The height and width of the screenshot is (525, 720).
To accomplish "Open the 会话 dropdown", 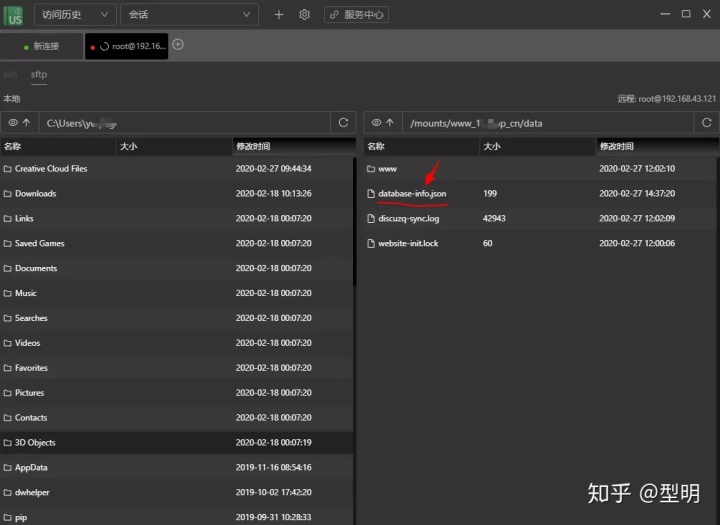I will 189,15.
